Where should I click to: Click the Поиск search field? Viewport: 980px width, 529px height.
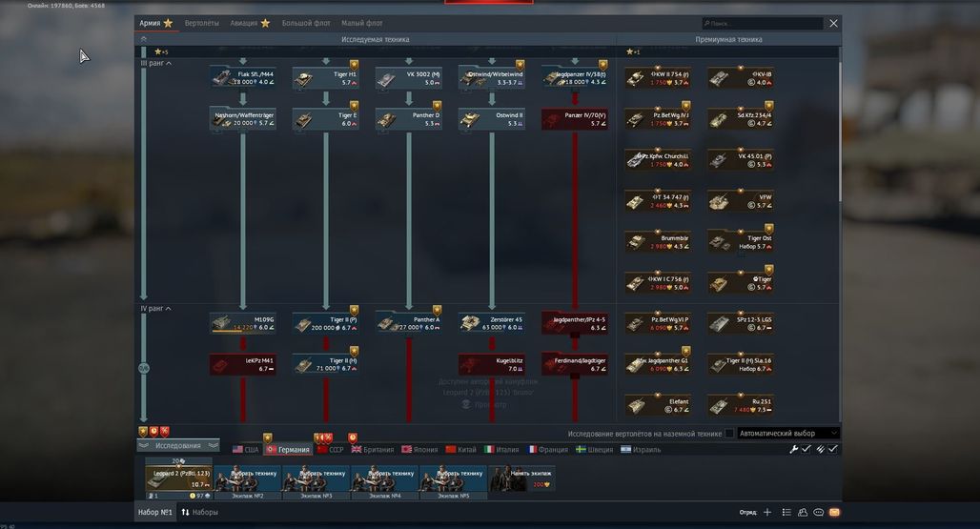pos(762,23)
